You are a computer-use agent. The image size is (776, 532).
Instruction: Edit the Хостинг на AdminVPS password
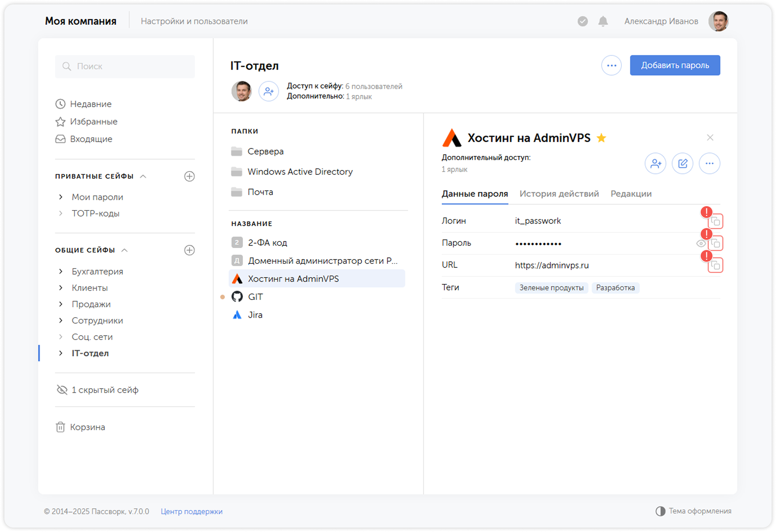(x=682, y=163)
